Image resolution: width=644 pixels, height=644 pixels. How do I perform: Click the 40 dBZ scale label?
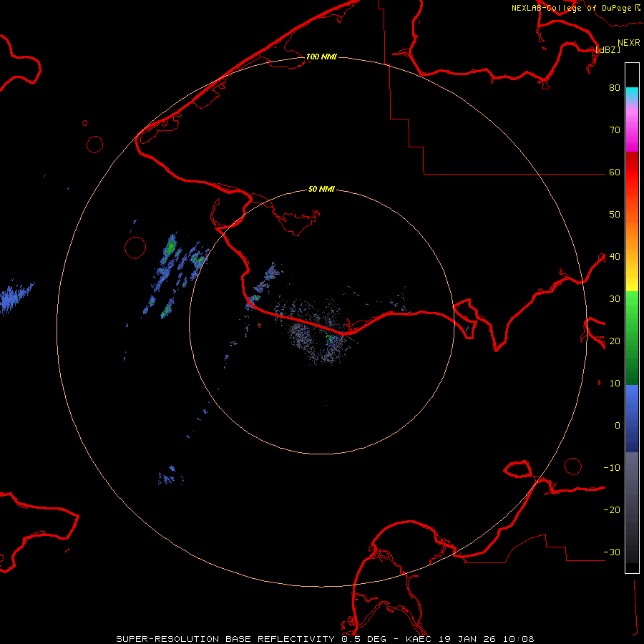click(x=615, y=257)
